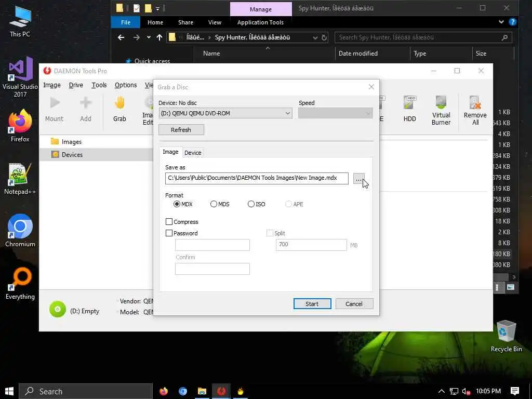
Task: Open the action center notification icon
Action: coord(515,391)
